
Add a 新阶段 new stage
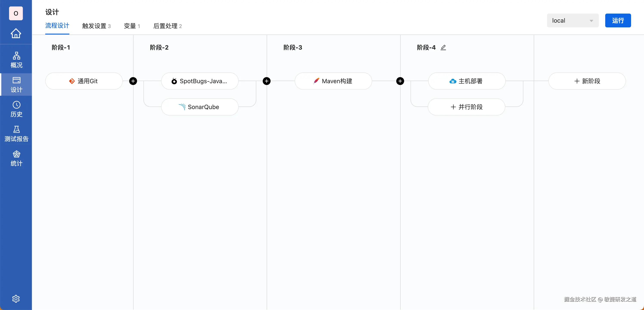587,81
